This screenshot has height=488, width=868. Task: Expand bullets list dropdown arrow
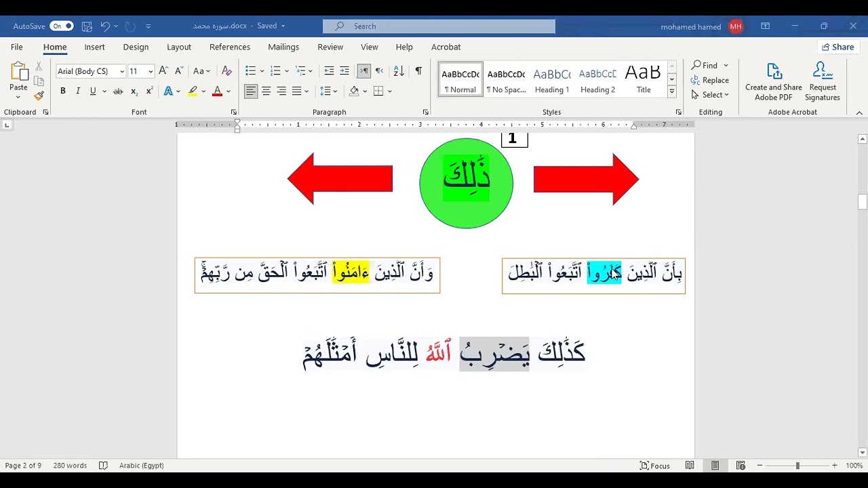(262, 71)
